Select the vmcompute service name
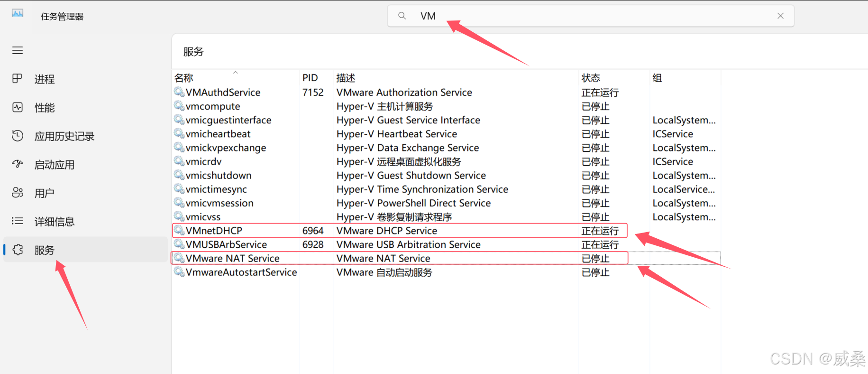The width and height of the screenshot is (868, 374). (x=213, y=106)
